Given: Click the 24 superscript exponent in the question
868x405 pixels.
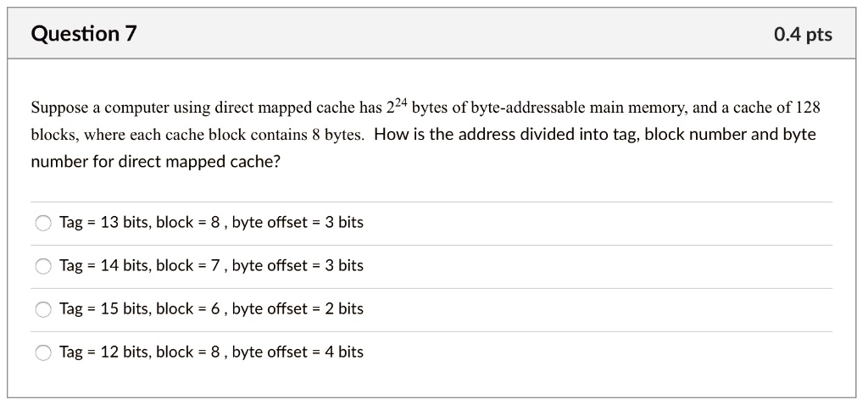Looking at the screenshot, I should (x=401, y=103).
